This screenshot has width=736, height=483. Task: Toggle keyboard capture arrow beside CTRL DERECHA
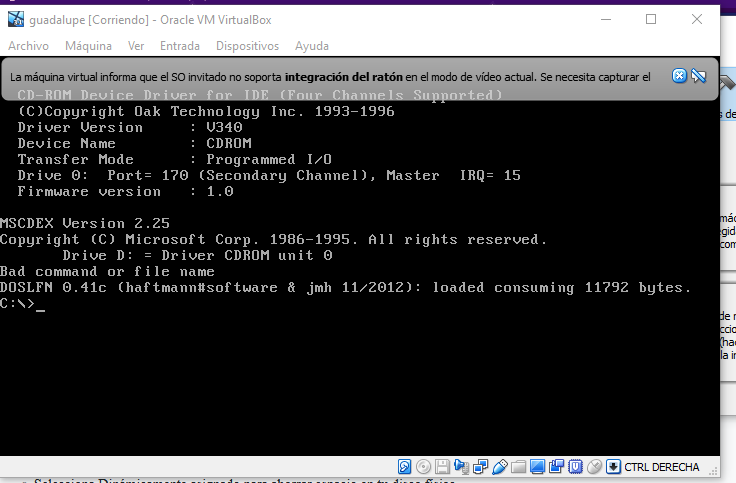pyautogui.click(x=613, y=466)
